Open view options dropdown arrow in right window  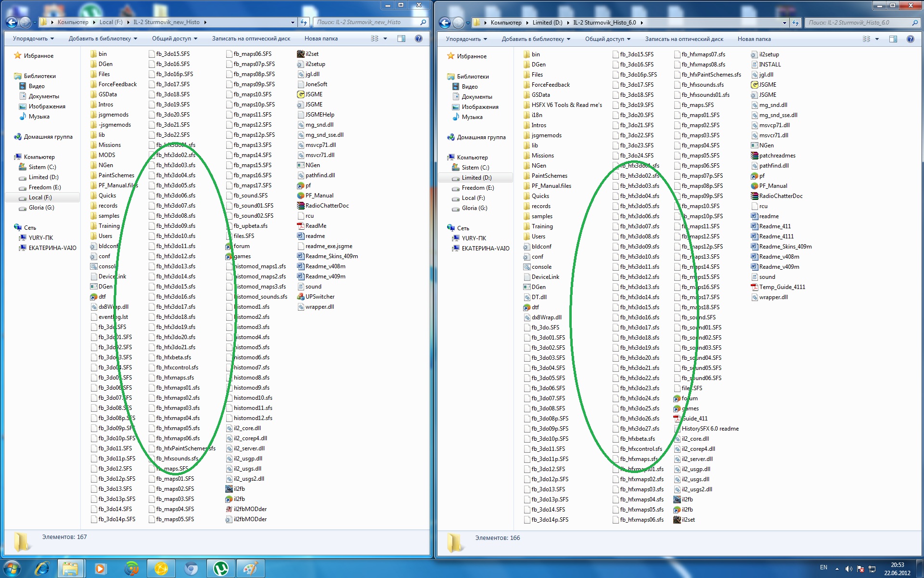[877, 39]
